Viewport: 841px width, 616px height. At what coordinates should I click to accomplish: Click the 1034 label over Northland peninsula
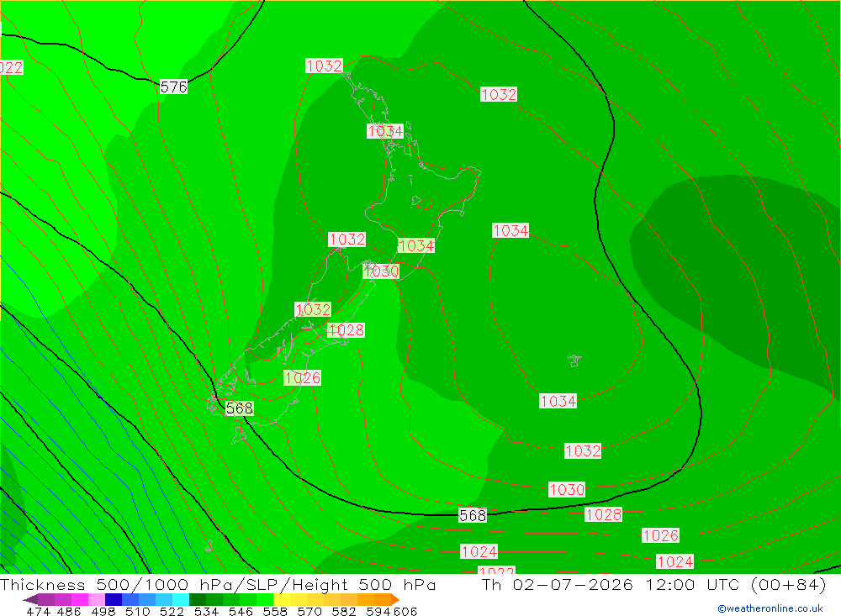click(x=385, y=131)
